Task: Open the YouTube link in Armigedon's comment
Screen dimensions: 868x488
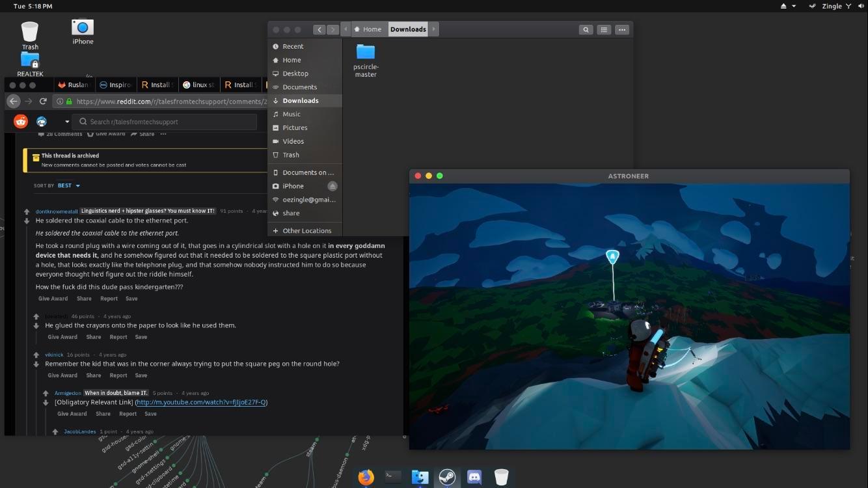Action: pyautogui.click(x=202, y=402)
